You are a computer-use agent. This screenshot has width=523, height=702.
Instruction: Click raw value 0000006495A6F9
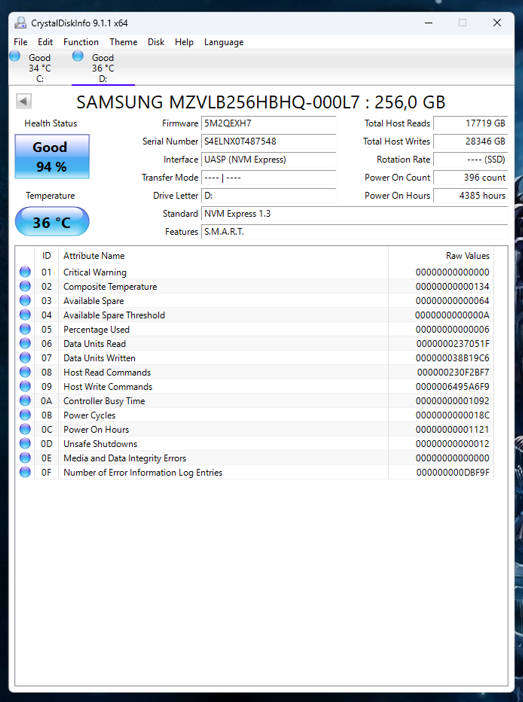tap(452, 386)
